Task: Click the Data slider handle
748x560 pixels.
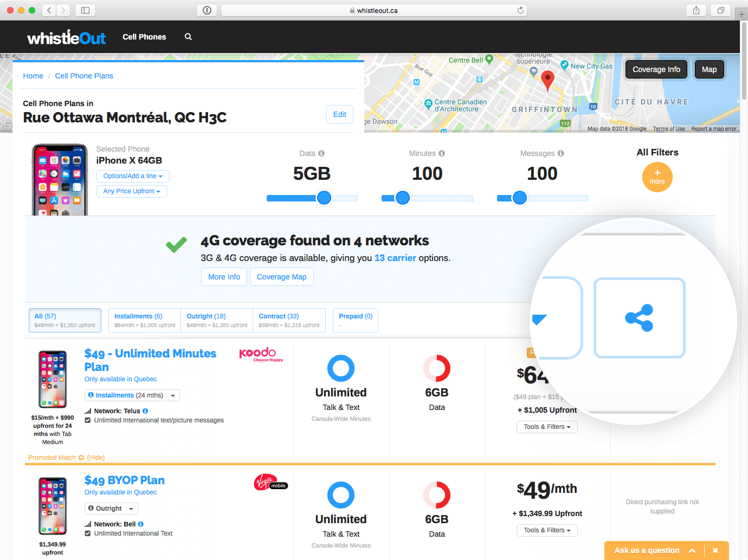Action: pyautogui.click(x=324, y=198)
